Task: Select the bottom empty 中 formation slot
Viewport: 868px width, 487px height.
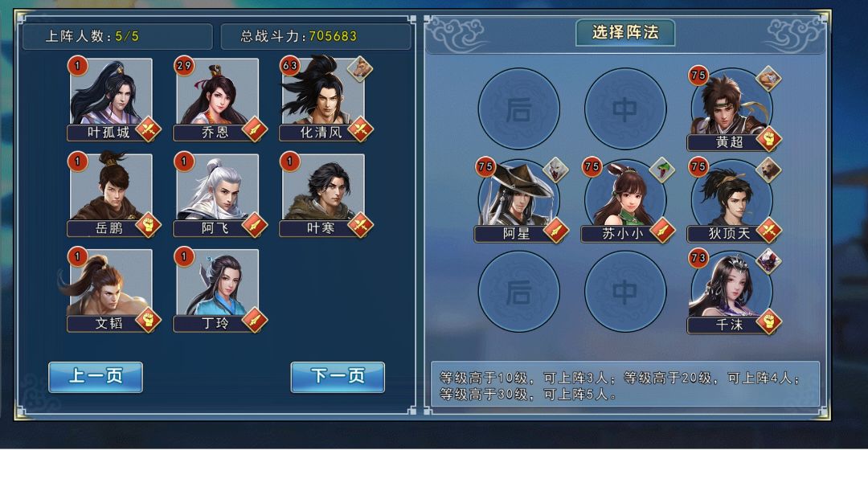Action: click(625, 292)
